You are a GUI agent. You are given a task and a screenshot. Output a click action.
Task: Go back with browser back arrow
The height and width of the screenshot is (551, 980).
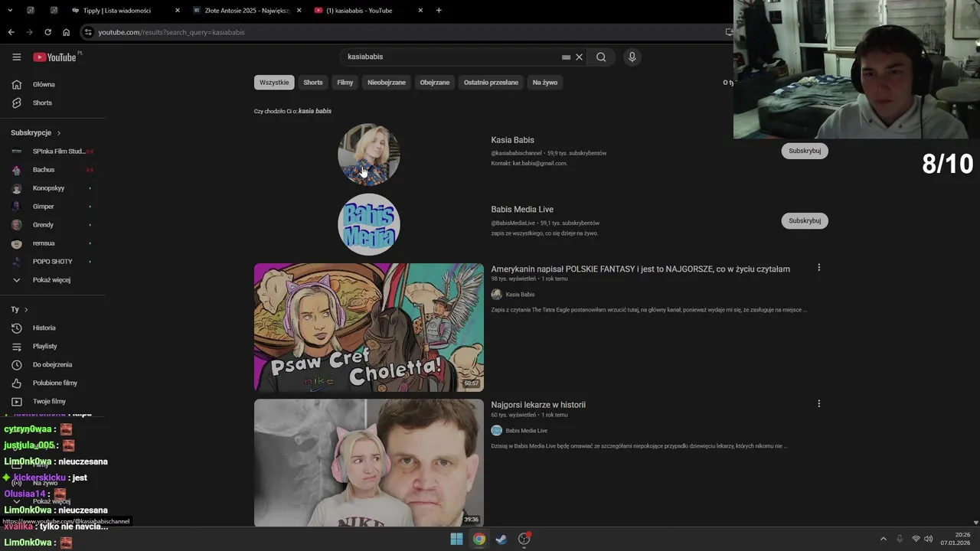tap(11, 32)
